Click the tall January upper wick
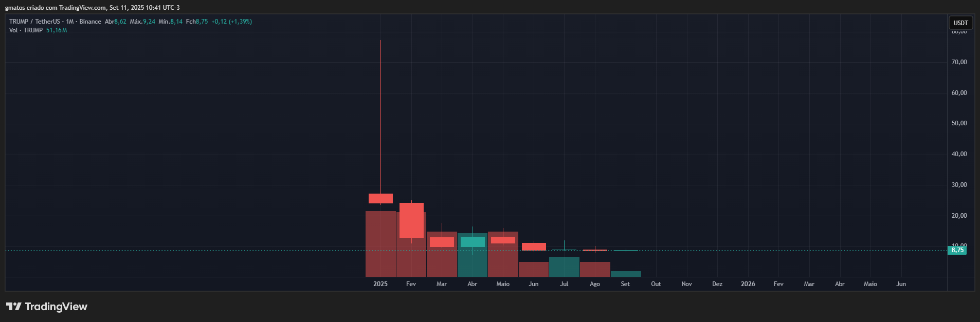 (380, 117)
